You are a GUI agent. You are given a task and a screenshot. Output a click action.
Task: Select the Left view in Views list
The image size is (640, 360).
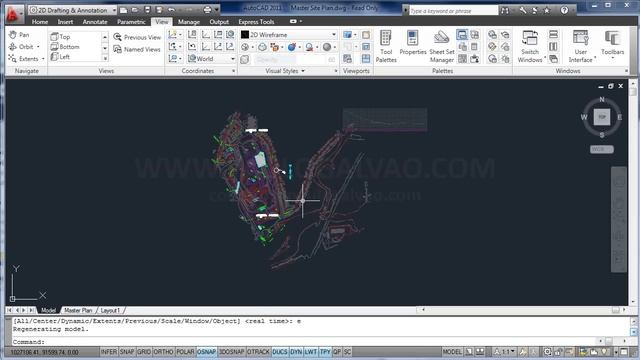(60, 57)
